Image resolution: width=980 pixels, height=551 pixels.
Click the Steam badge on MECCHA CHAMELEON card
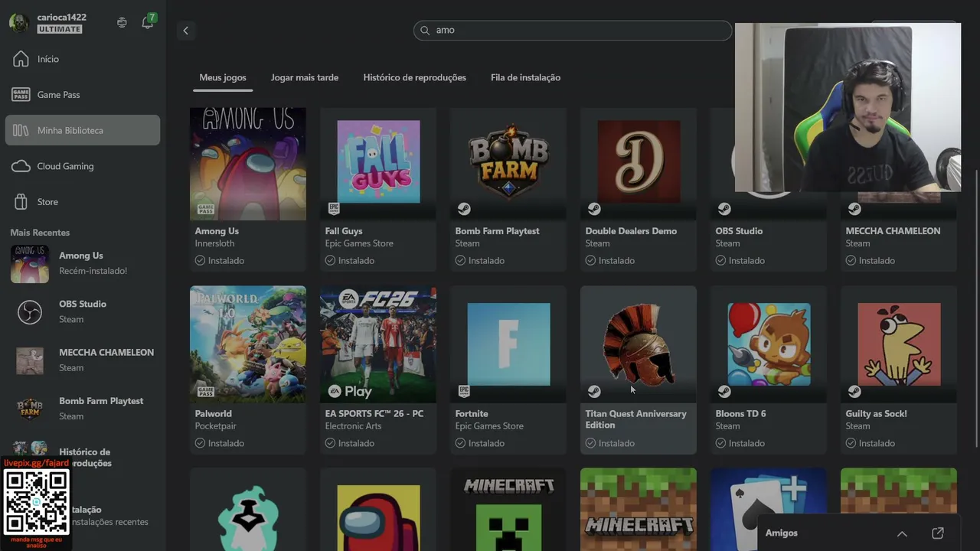coord(854,209)
